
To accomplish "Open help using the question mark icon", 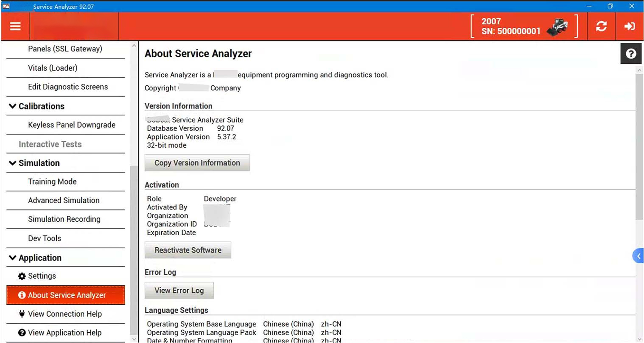I will click(x=631, y=53).
